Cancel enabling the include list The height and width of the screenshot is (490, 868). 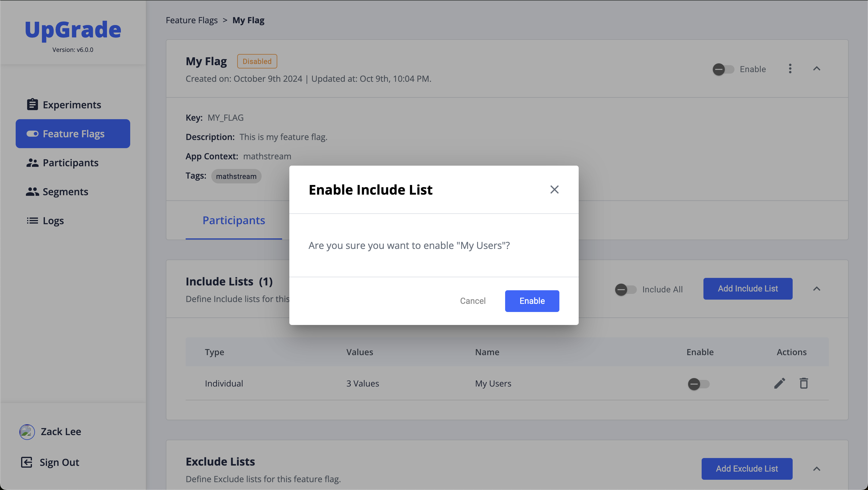tap(472, 301)
